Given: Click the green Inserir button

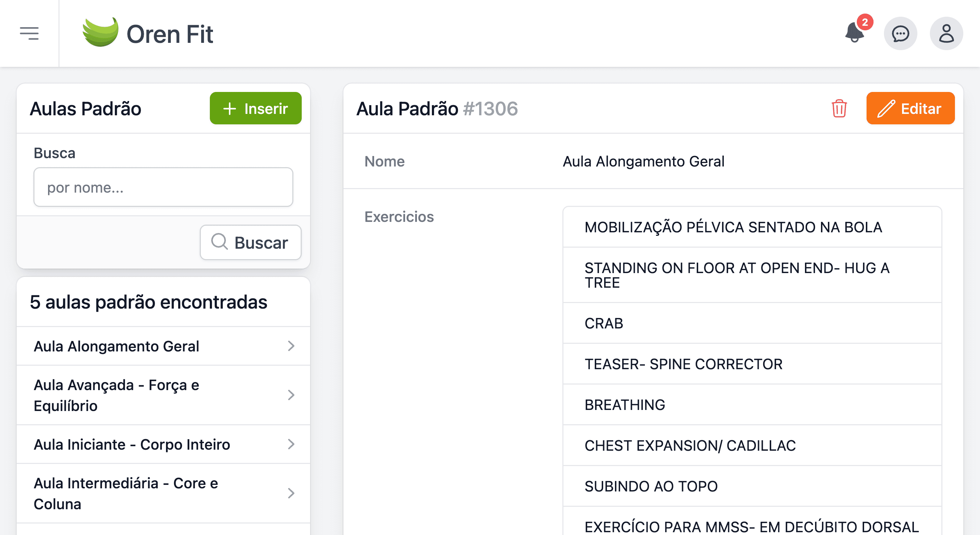Looking at the screenshot, I should coord(255,109).
